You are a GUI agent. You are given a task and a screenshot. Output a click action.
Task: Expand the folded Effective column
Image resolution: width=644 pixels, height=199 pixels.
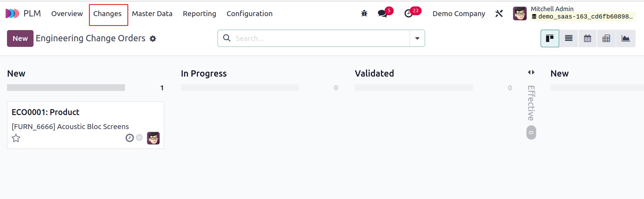point(531,104)
